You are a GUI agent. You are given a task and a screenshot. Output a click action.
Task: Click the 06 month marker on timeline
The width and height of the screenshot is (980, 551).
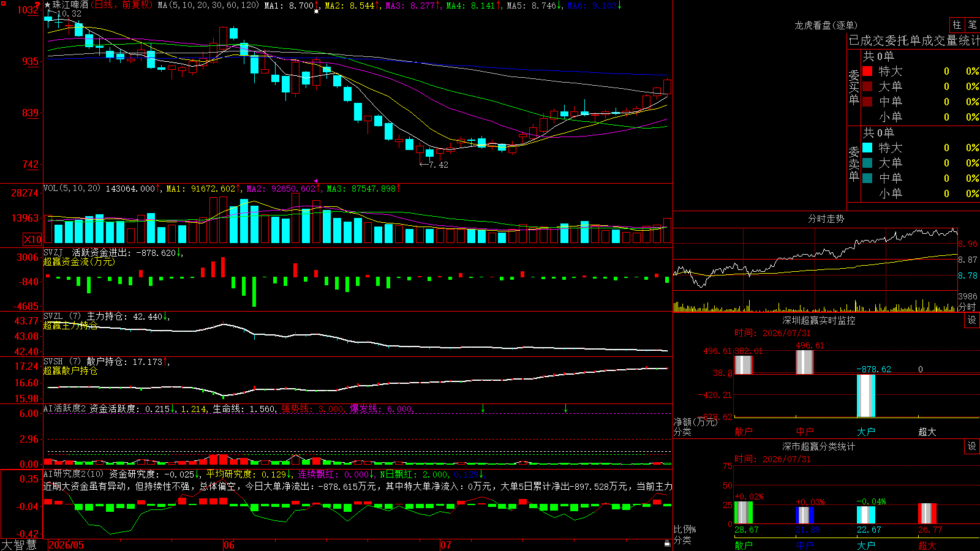tap(229, 545)
